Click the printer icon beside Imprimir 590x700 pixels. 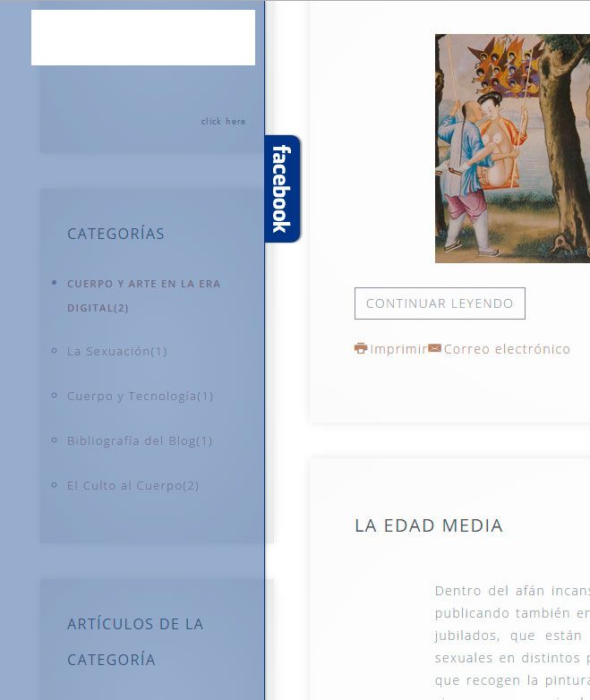pos(361,348)
